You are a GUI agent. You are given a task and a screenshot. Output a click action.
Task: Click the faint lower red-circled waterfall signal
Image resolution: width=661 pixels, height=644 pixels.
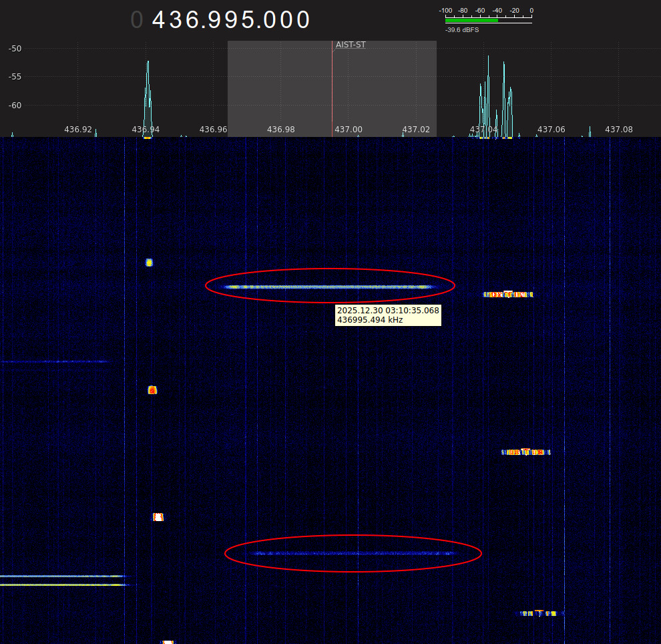click(353, 553)
